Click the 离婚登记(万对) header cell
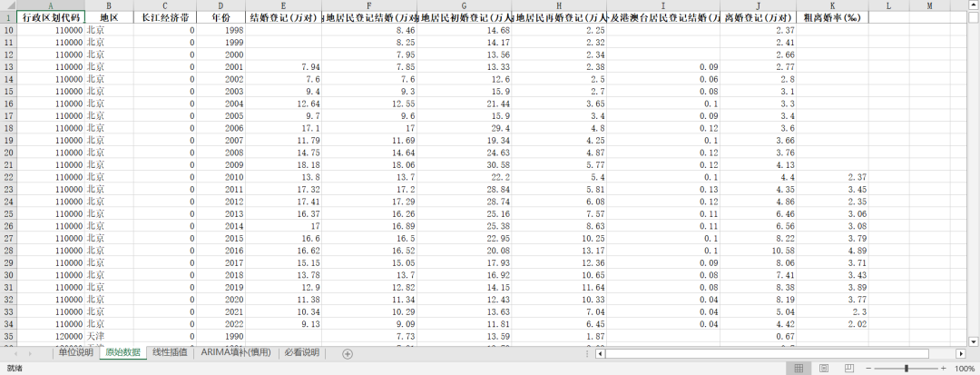The width and height of the screenshot is (980, 375). (x=758, y=18)
